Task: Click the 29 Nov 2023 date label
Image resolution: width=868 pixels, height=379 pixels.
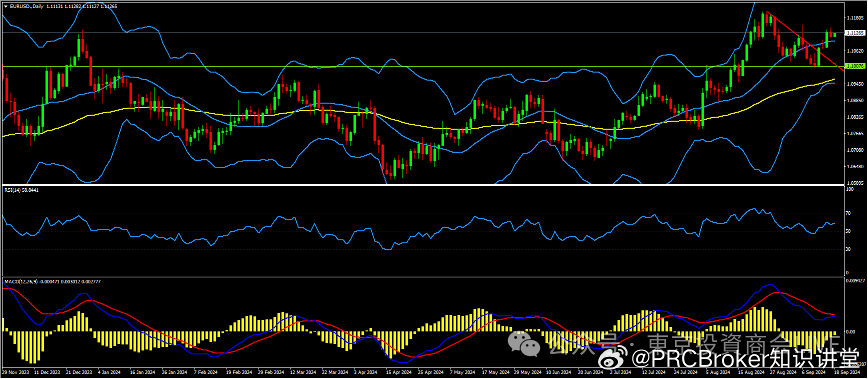Action: click(x=15, y=372)
